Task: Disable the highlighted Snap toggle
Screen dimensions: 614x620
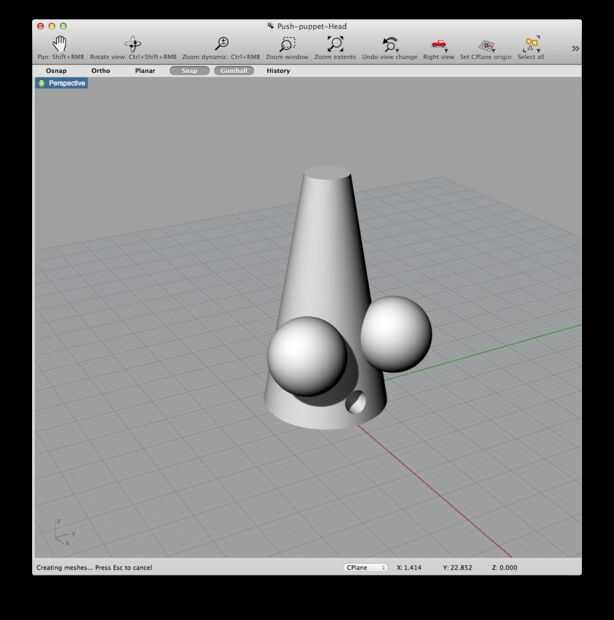Action: tap(189, 70)
